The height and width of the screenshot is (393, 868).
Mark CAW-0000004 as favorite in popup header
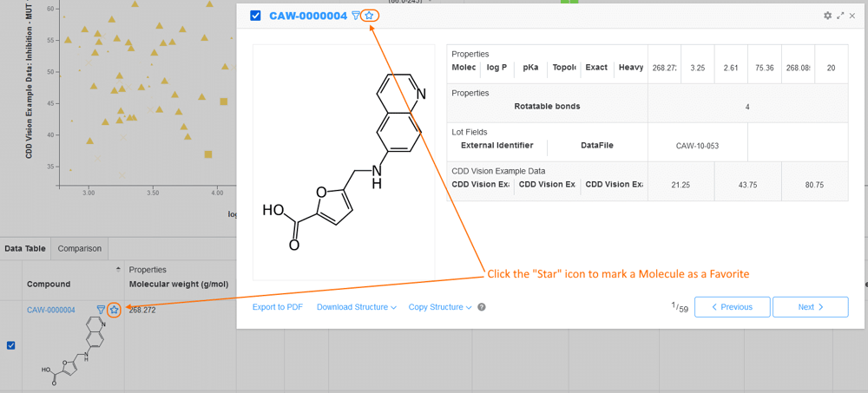[x=369, y=16]
